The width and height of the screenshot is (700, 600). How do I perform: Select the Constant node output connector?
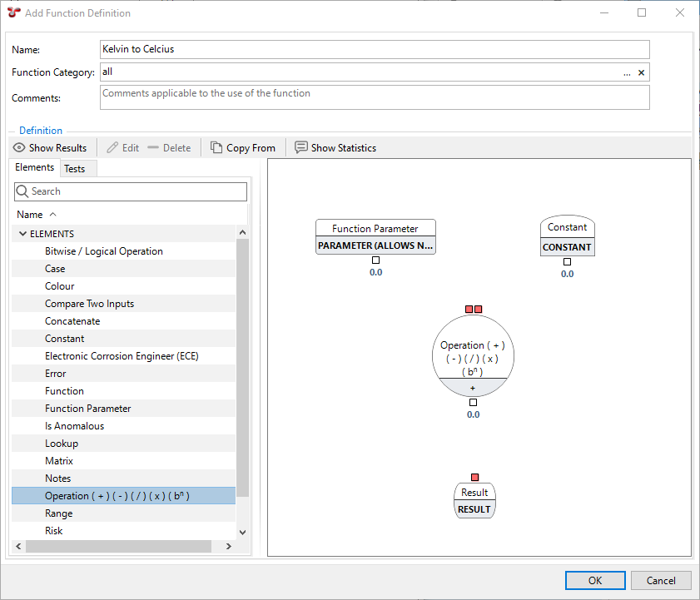(567, 262)
